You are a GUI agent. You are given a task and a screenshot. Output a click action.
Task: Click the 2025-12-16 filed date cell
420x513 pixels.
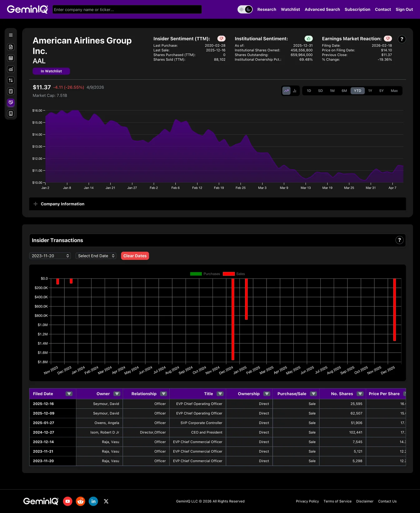tap(52, 404)
